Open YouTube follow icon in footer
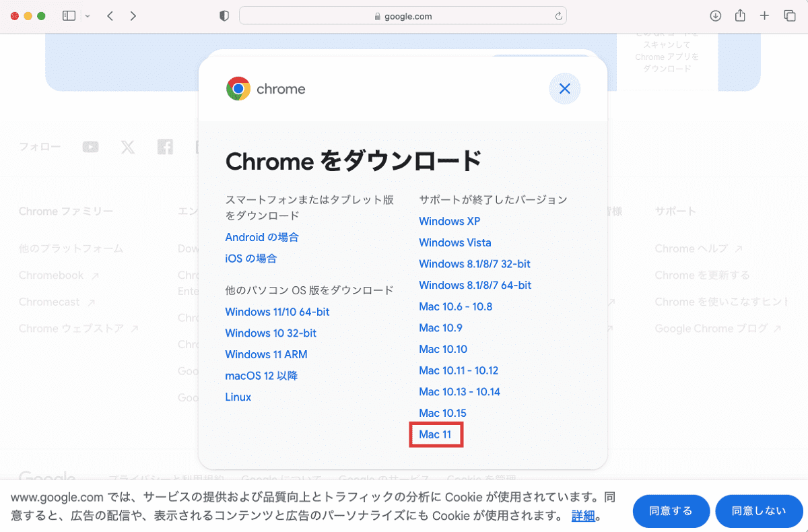The height and width of the screenshot is (532, 808). pyautogui.click(x=90, y=147)
